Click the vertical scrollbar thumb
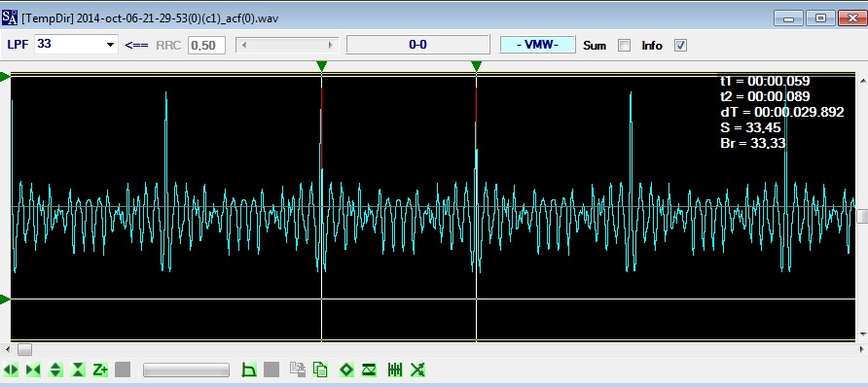Image resolution: width=868 pixels, height=387 pixels. coord(862,216)
